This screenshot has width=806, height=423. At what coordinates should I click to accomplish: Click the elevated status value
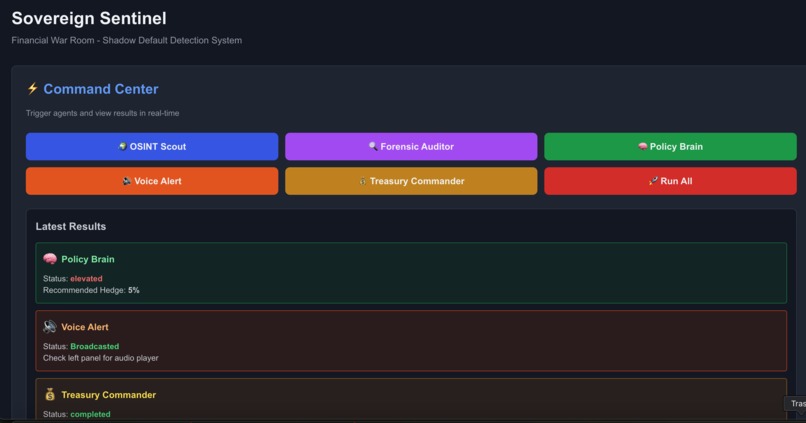(x=86, y=279)
